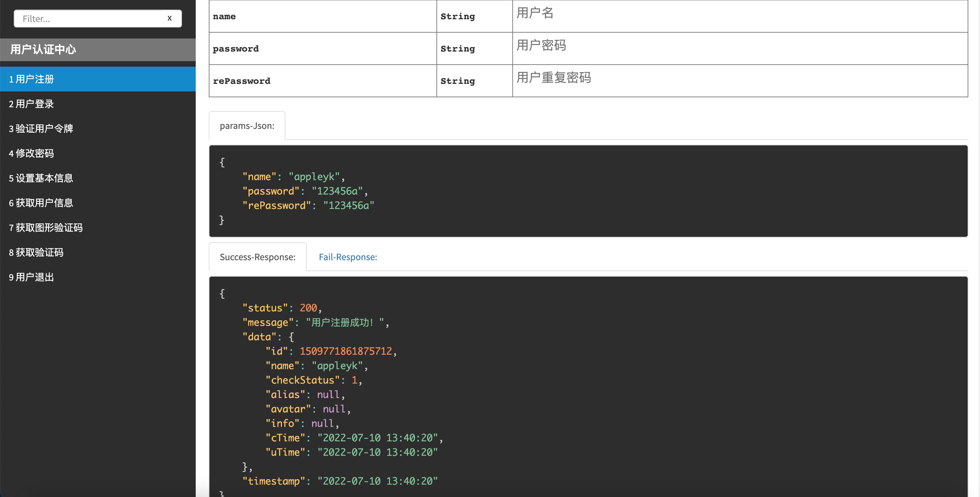Click the "alias": null line
This screenshot has width=980, height=497.
tap(305, 395)
